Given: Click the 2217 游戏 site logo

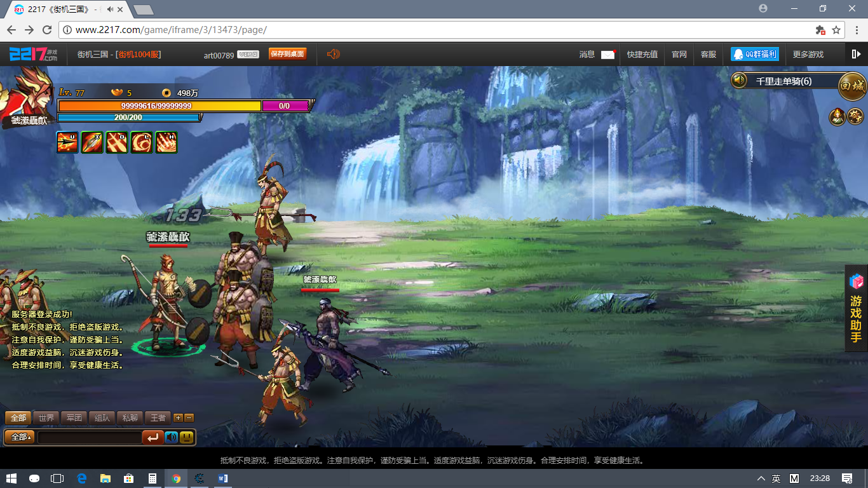Looking at the screenshot, I should coord(33,55).
